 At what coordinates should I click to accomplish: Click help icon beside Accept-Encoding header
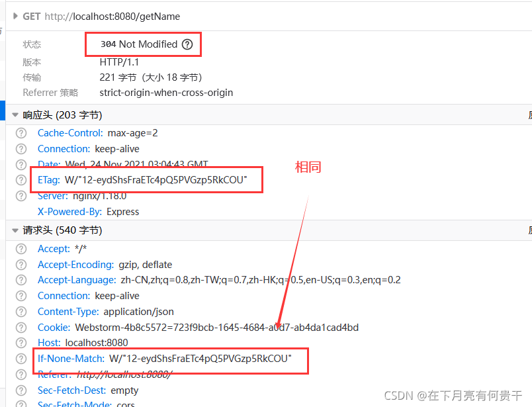click(21, 265)
